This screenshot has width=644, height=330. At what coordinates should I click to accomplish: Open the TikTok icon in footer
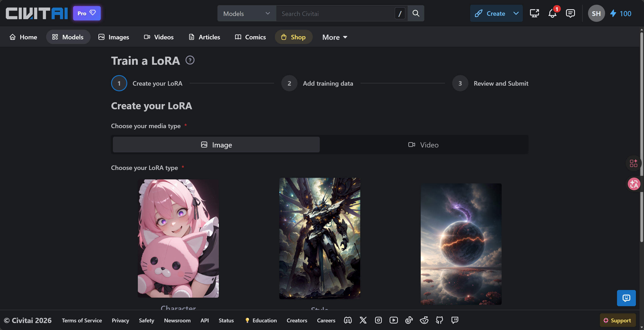pyautogui.click(x=409, y=320)
